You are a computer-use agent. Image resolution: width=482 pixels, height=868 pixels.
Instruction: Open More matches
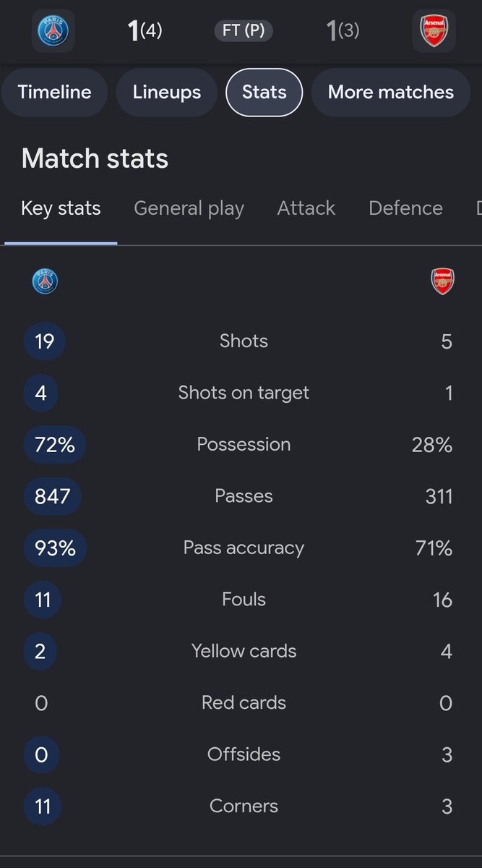[x=391, y=92]
